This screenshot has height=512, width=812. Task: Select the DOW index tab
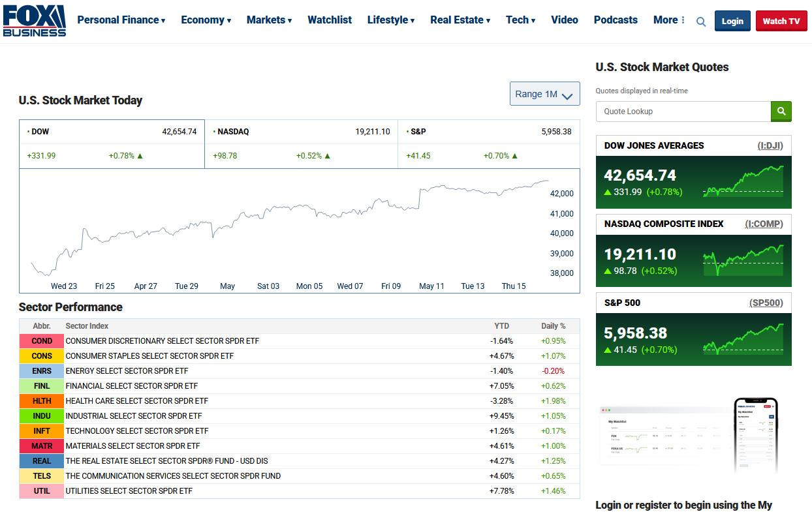112,143
